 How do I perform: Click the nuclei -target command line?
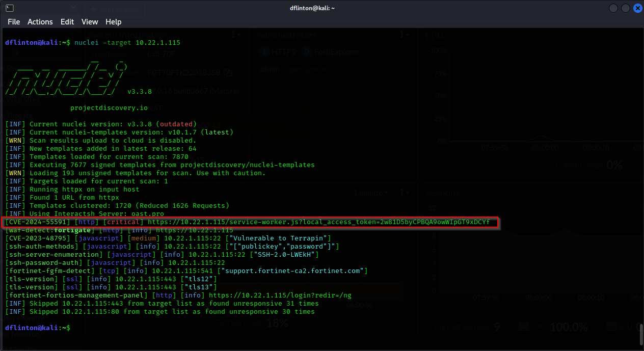click(127, 43)
